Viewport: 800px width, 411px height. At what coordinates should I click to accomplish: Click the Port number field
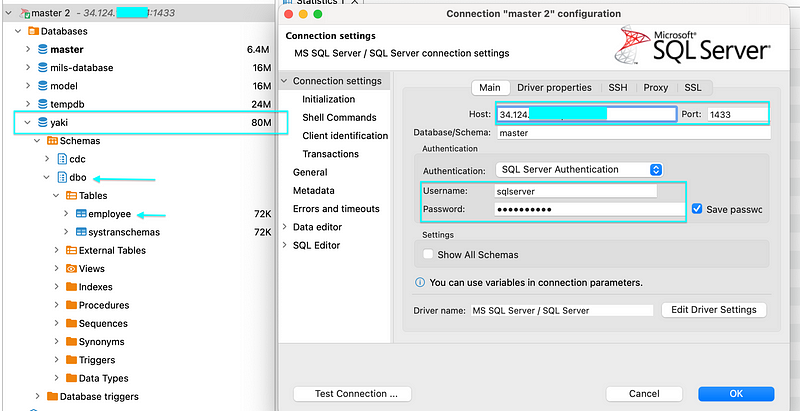click(735, 114)
